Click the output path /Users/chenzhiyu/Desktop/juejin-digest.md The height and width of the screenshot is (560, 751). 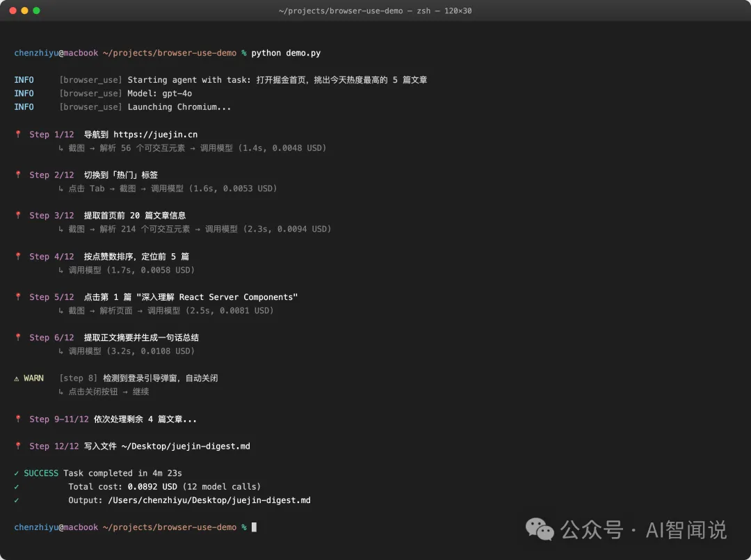click(x=209, y=500)
